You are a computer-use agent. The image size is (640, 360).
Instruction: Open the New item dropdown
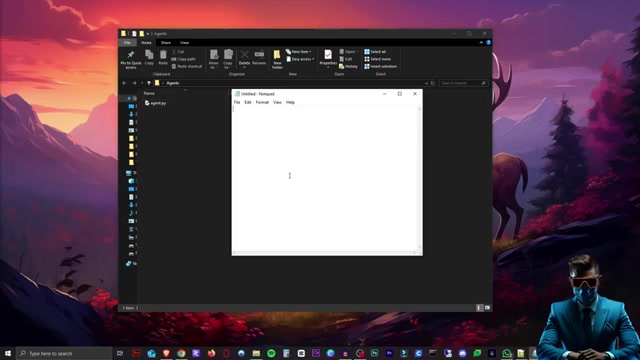[x=299, y=51]
